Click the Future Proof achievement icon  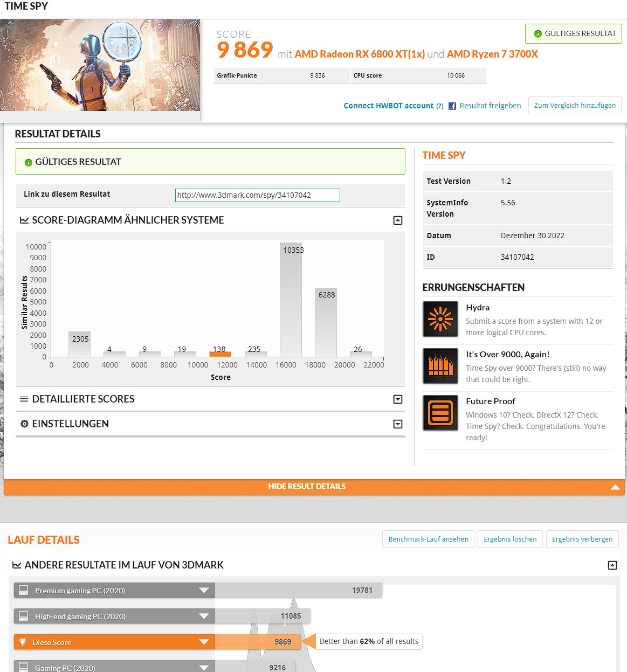click(x=440, y=413)
